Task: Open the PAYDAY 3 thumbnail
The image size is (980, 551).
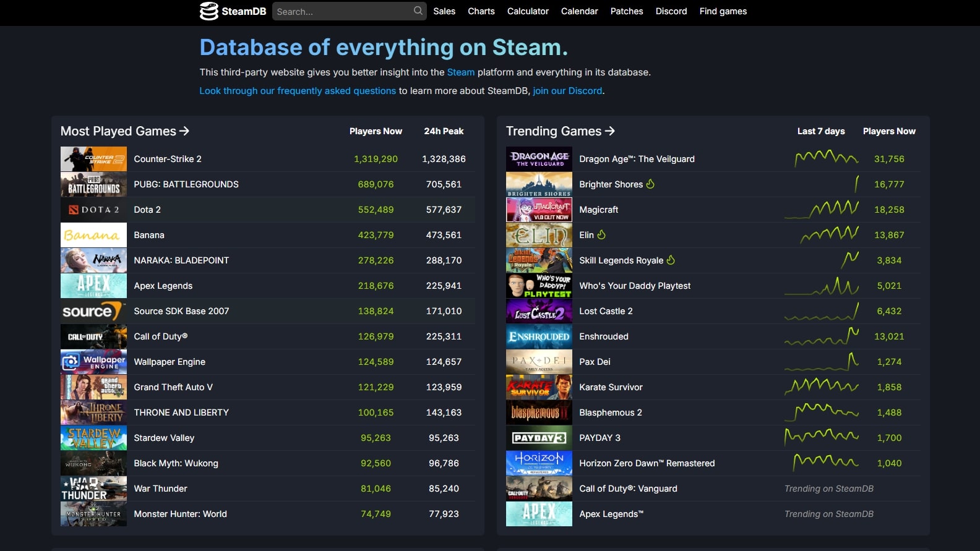Action: [x=539, y=438]
